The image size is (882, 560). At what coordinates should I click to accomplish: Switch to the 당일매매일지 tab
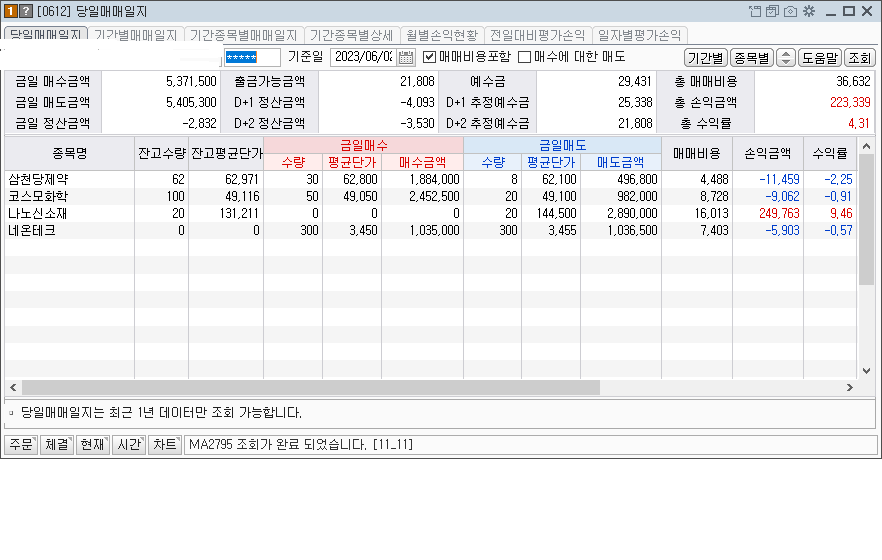point(46,35)
